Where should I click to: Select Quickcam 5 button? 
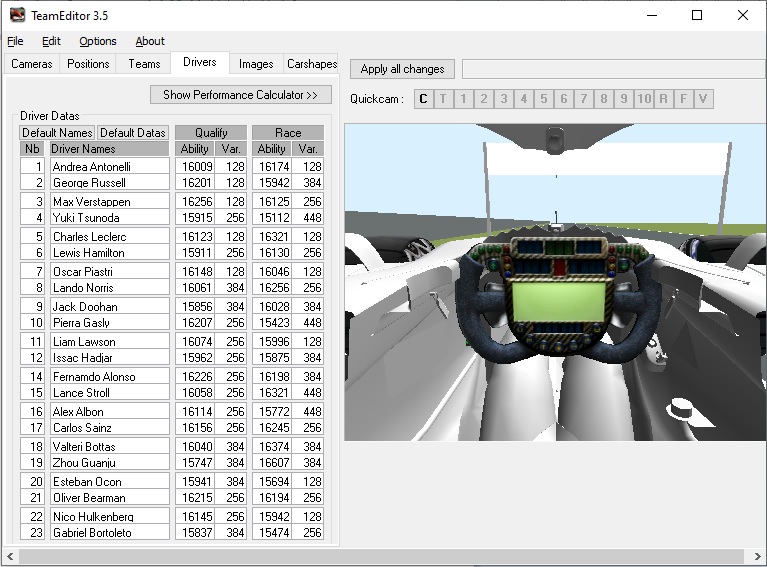pos(543,99)
